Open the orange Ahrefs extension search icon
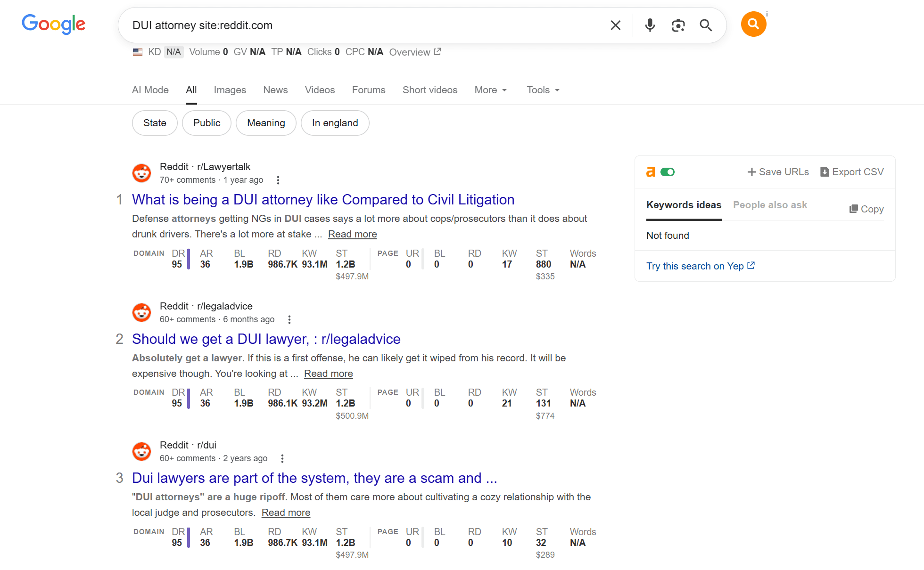The height and width of the screenshot is (570, 924). click(x=753, y=24)
